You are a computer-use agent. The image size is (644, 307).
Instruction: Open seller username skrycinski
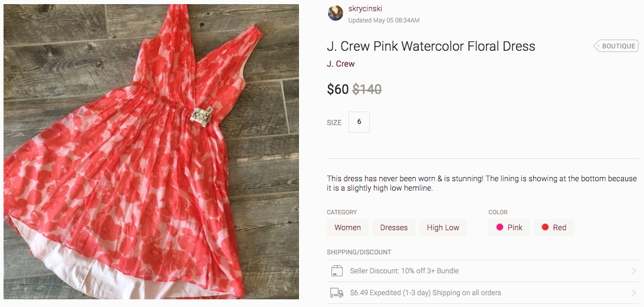[365, 9]
